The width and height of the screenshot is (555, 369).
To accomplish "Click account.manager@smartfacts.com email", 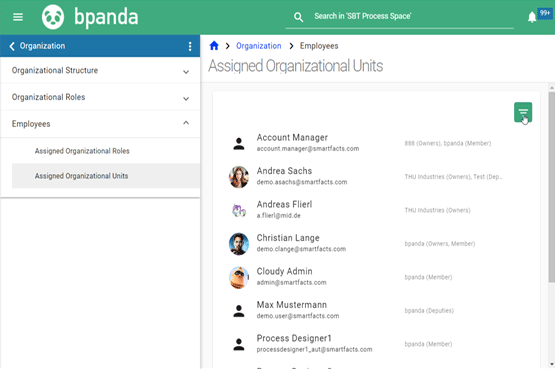I will click(x=308, y=149).
